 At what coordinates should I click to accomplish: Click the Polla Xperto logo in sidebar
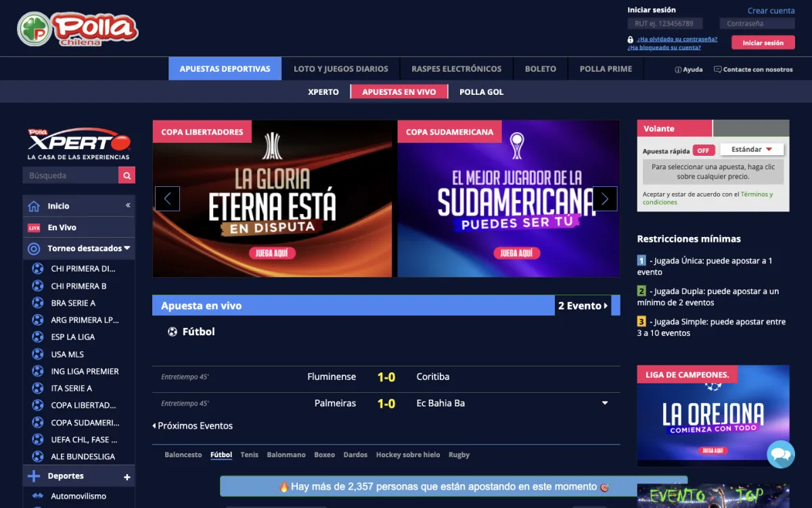pyautogui.click(x=78, y=144)
